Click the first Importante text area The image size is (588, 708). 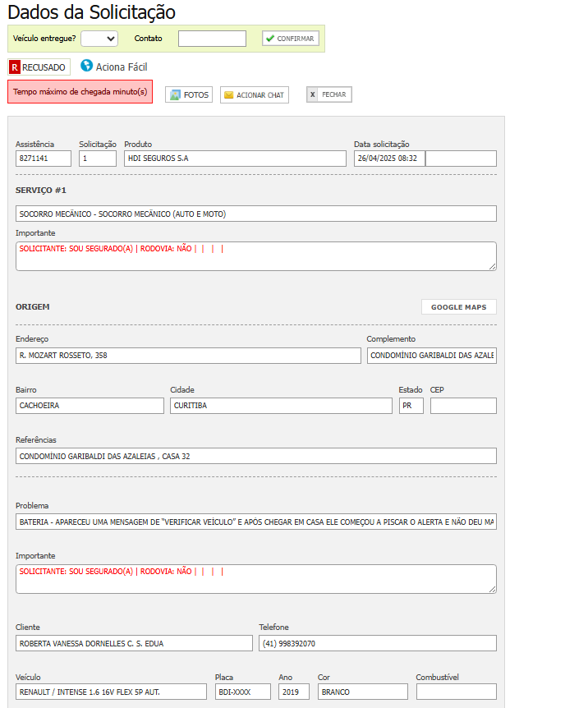pos(256,256)
